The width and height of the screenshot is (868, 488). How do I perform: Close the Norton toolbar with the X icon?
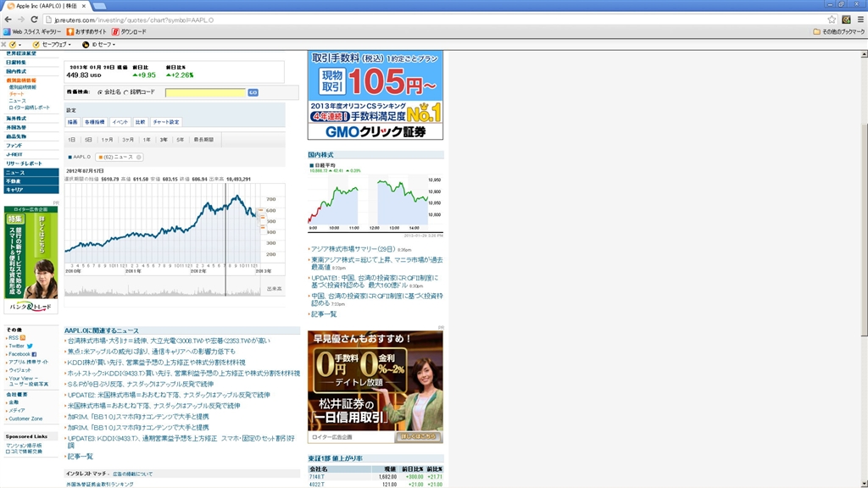(x=4, y=44)
